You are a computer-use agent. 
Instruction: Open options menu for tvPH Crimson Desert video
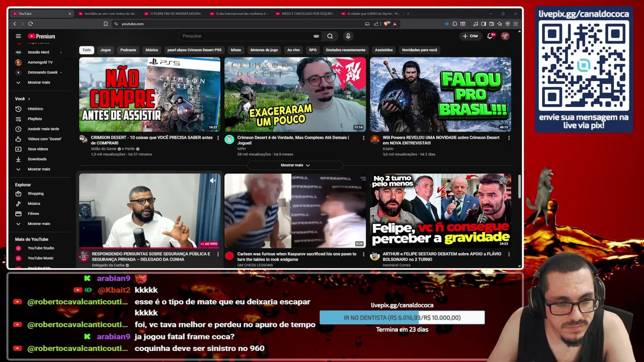(363, 138)
